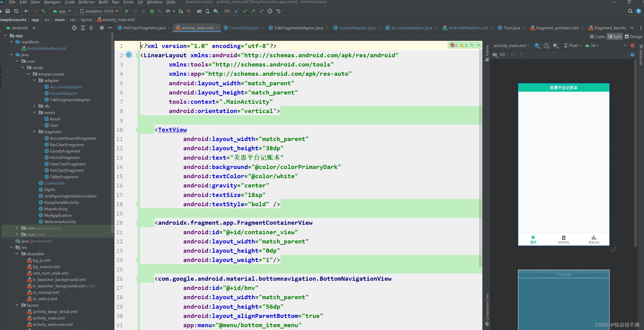Switch editor to Design view mode
Viewport: 644px width, 330px height.
pos(634,36)
